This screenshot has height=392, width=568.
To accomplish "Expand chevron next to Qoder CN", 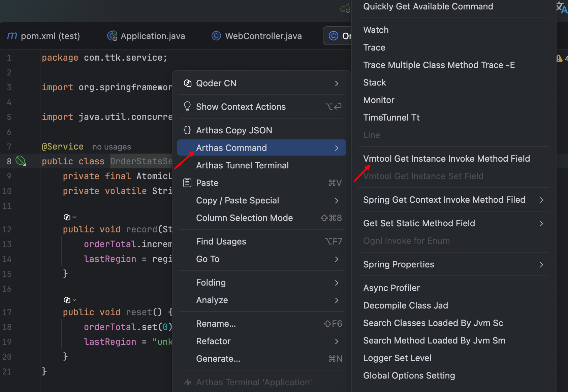I will 337,83.
